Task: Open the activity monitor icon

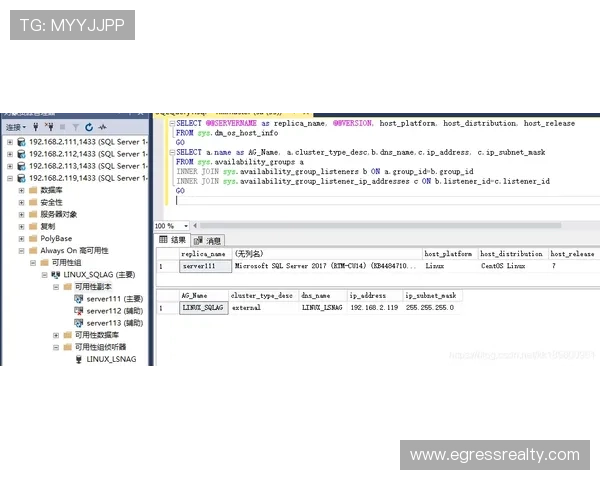Action: (x=101, y=127)
